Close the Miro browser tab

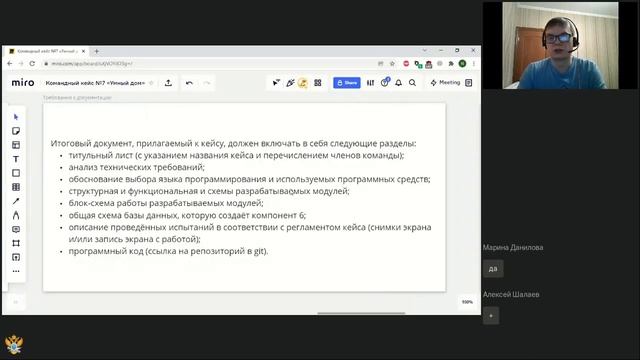point(83,51)
